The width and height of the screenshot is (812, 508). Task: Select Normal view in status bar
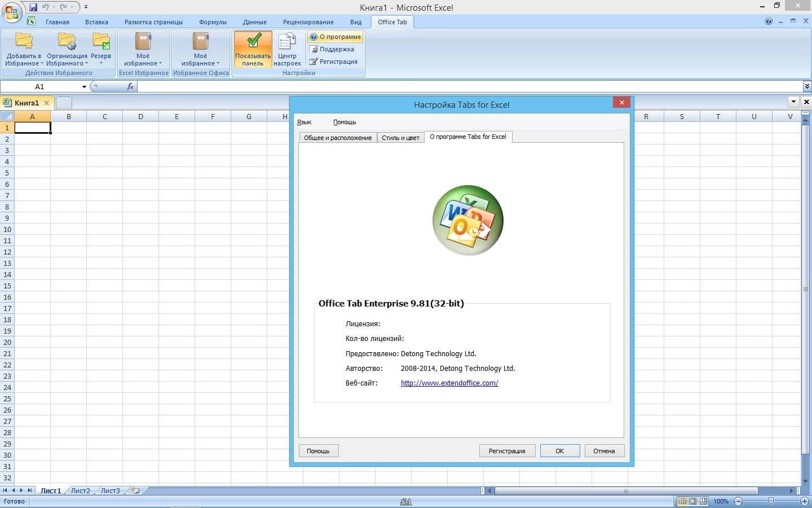(682, 501)
